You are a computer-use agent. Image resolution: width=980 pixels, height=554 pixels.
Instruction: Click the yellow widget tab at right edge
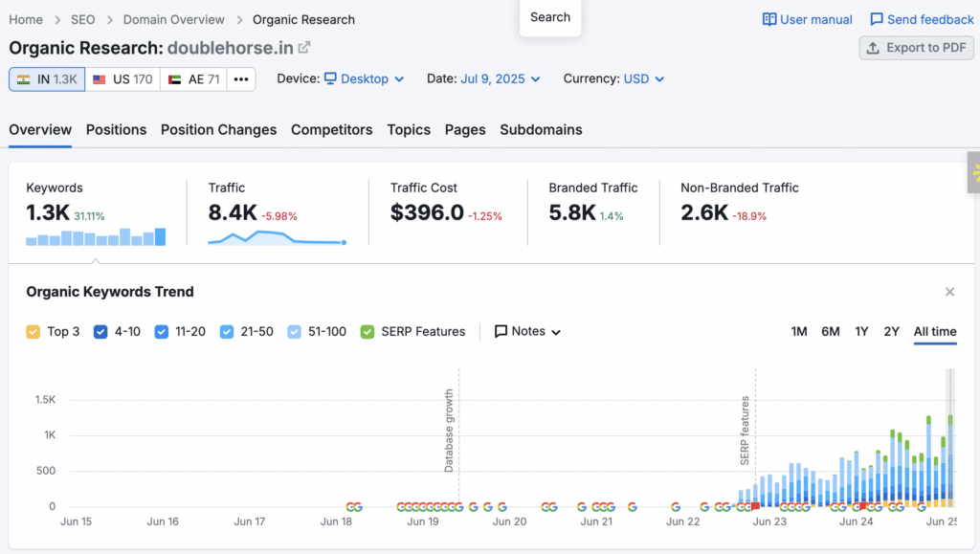click(x=973, y=172)
